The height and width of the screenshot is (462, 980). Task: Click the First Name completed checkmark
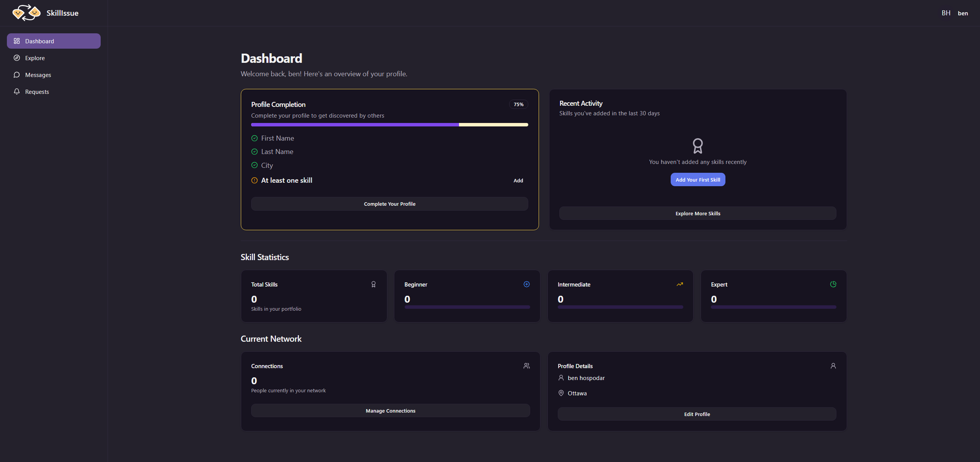pyautogui.click(x=254, y=138)
